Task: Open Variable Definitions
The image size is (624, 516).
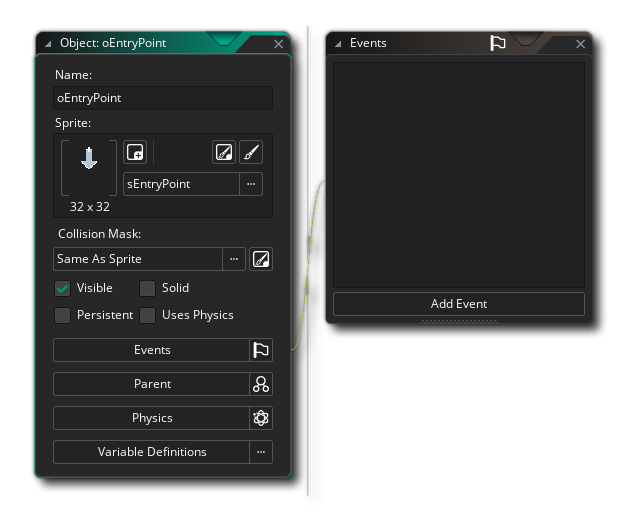Action: pos(152,452)
